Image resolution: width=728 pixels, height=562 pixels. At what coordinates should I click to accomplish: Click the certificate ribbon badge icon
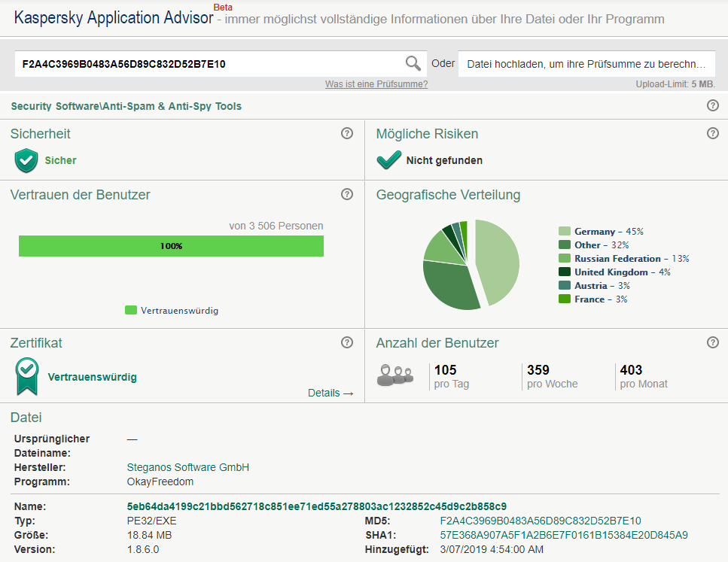coord(27,376)
